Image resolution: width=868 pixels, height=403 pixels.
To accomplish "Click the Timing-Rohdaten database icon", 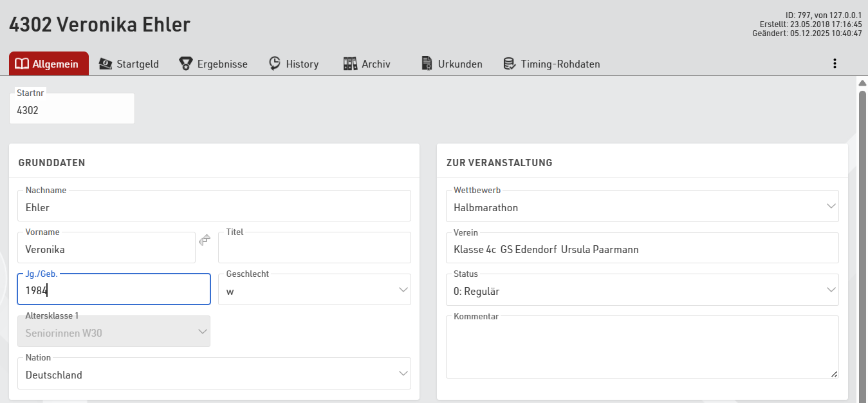I will tap(509, 64).
